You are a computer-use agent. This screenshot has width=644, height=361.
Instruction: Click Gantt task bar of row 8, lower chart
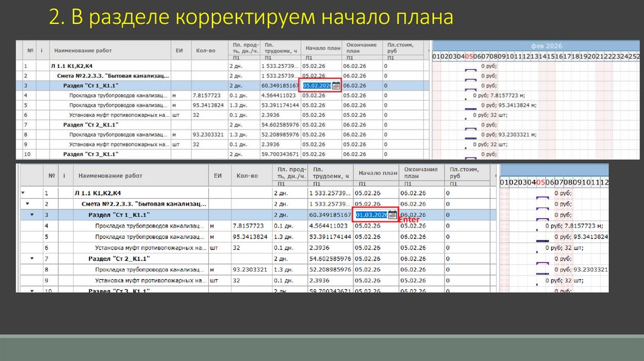(543, 274)
